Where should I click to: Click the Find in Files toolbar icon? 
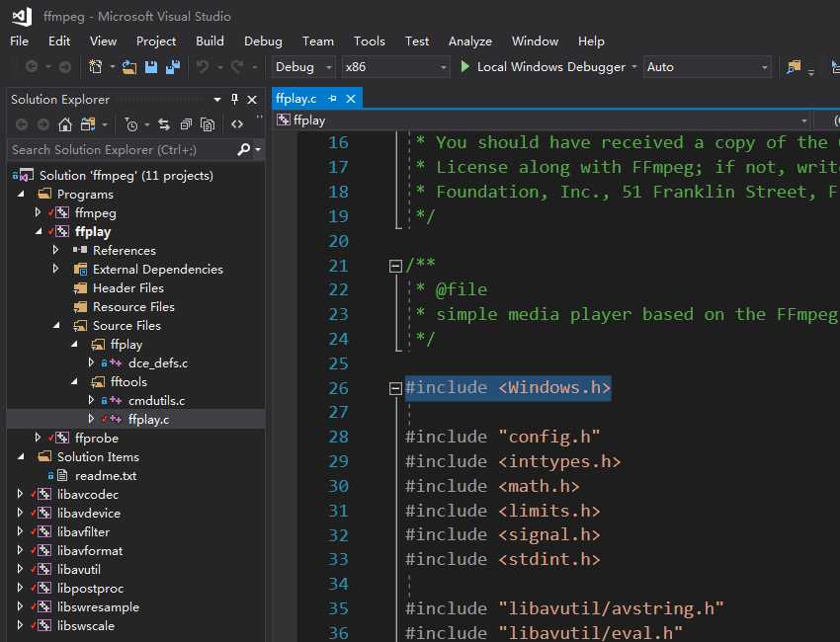point(794,67)
